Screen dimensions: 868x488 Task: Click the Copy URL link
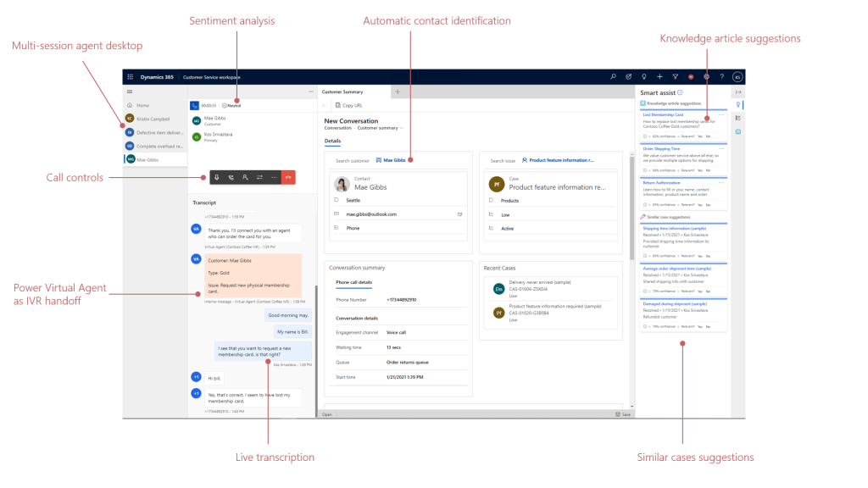tap(350, 104)
